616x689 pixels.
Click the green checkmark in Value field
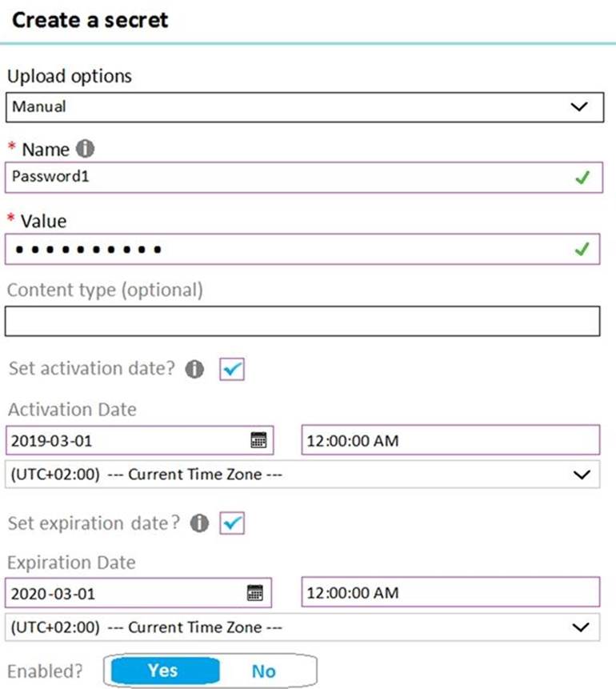(582, 250)
